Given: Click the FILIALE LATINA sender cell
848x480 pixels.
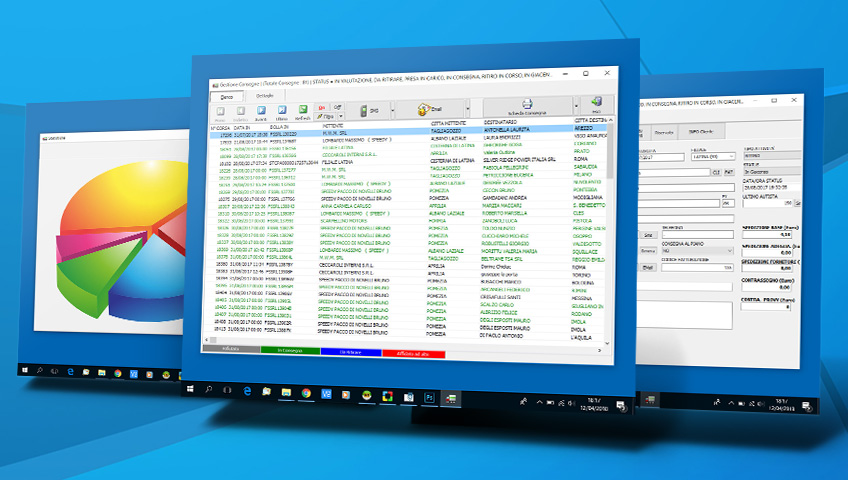Looking at the screenshot, I should point(337,162).
